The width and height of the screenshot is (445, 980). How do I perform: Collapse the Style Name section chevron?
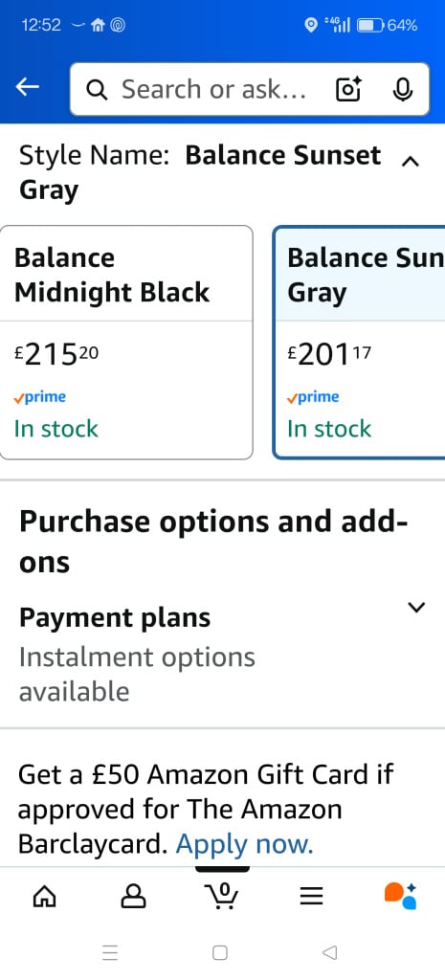(410, 161)
